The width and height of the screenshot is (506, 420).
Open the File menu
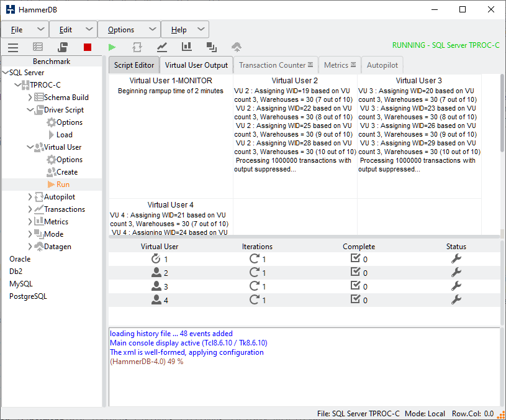point(25,30)
